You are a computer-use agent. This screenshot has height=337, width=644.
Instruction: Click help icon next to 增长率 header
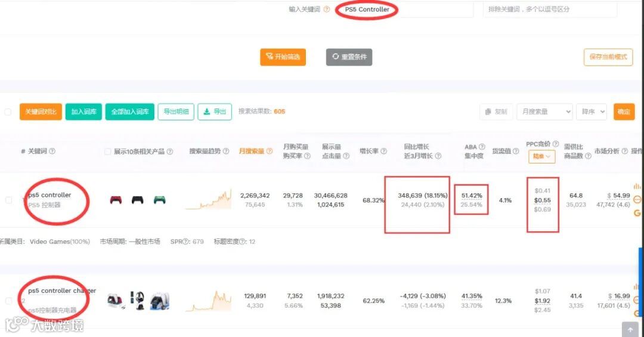click(x=383, y=151)
